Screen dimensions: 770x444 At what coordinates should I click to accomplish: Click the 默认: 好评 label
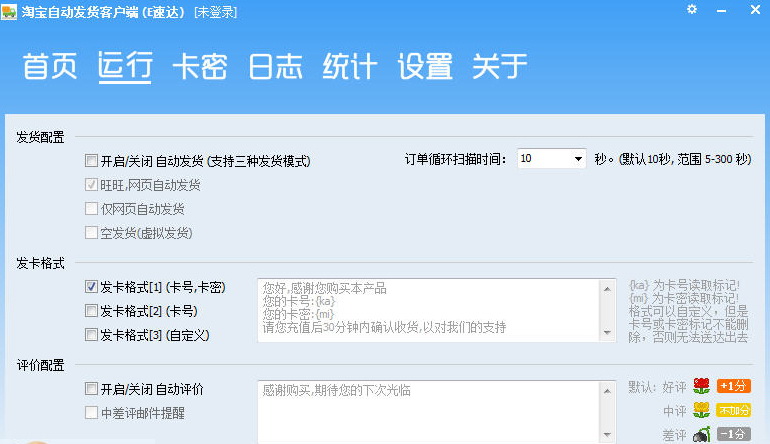[657, 387]
